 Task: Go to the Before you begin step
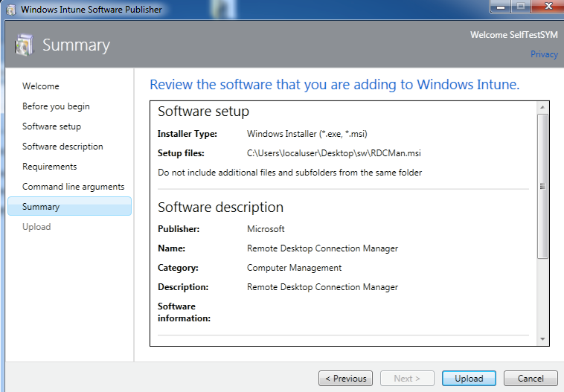56,106
